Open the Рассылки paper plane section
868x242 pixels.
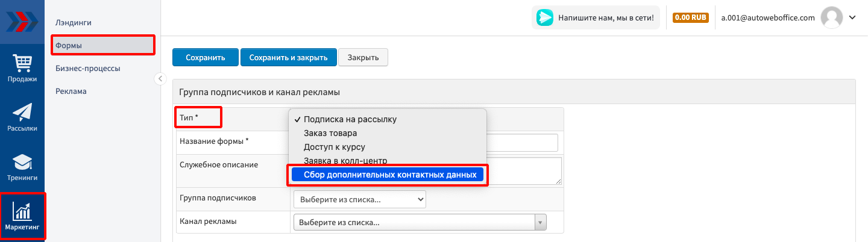tap(22, 117)
